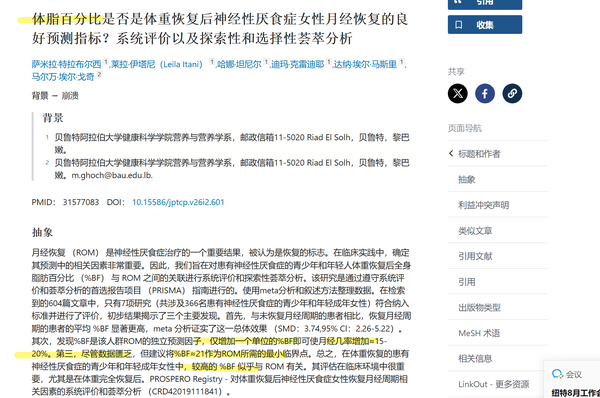Screen dimensions: 600x398
Task: Open the 会议 chat bubble icon
Action: click(x=557, y=374)
